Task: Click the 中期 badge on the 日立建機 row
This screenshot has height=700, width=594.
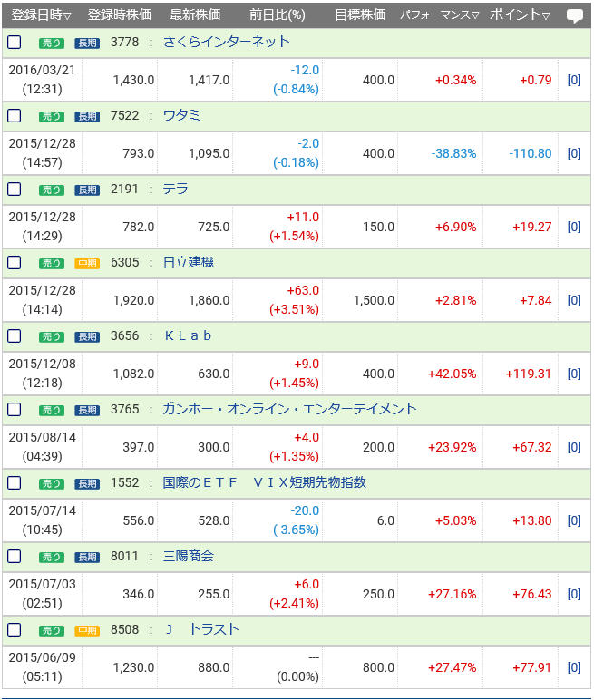Action: [x=87, y=263]
